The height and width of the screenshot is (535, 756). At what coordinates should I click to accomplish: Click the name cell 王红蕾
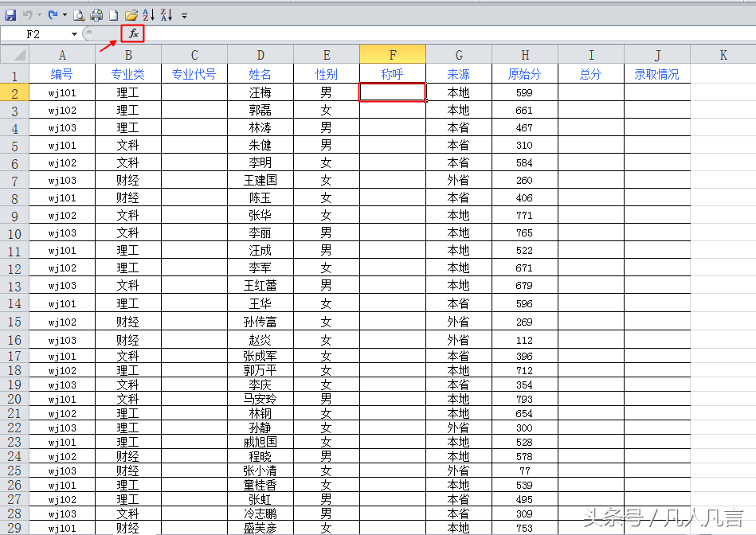pyautogui.click(x=260, y=285)
